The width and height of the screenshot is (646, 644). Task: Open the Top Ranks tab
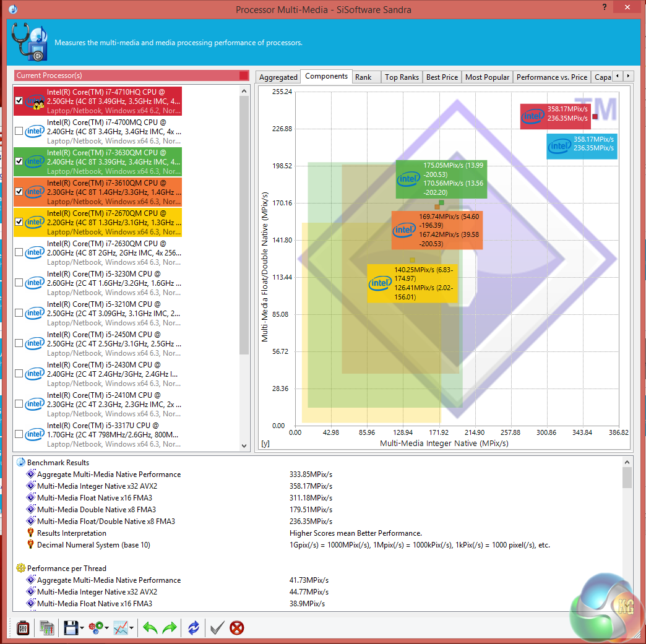tap(402, 77)
